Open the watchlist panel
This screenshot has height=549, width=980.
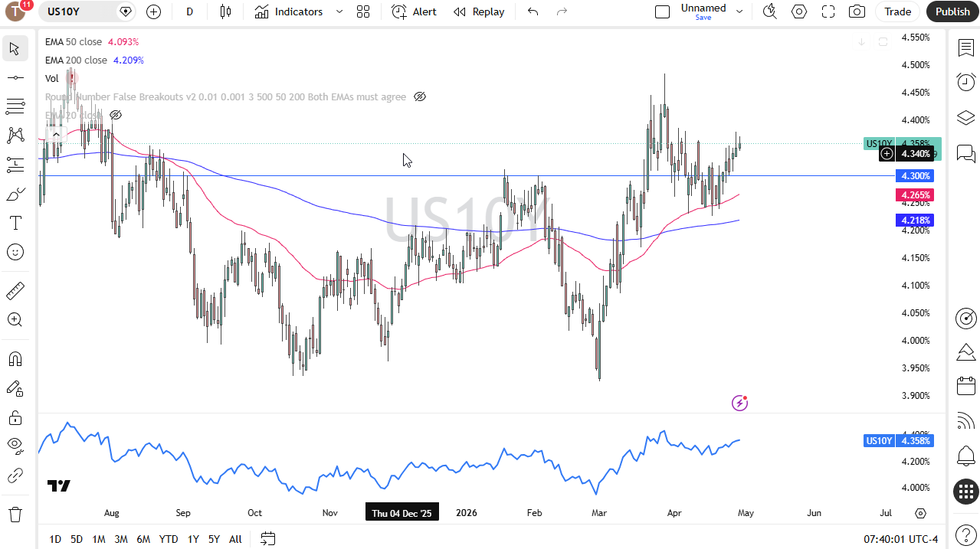965,47
